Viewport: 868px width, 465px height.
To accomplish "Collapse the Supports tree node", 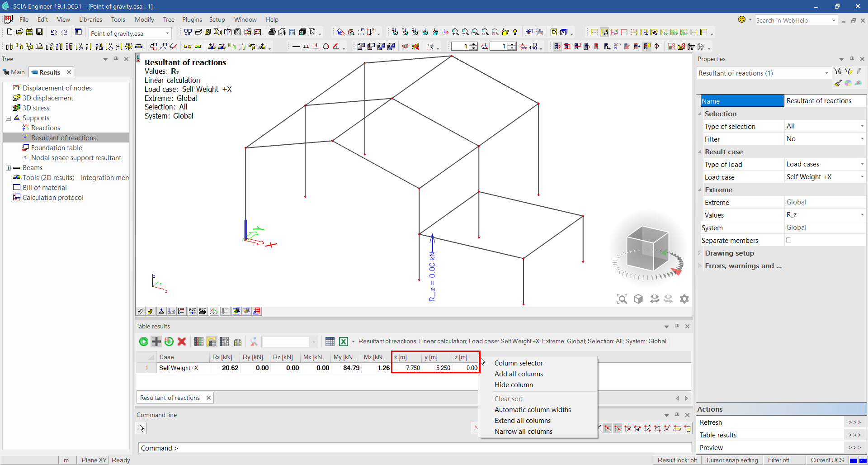I will click(x=8, y=118).
